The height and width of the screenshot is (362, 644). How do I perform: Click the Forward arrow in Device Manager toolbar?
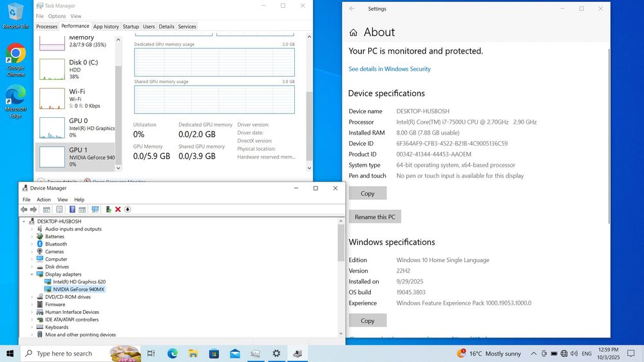tap(33, 209)
